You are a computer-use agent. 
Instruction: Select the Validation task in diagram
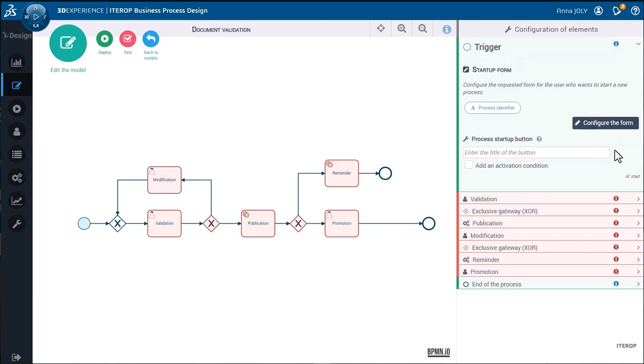[164, 223]
